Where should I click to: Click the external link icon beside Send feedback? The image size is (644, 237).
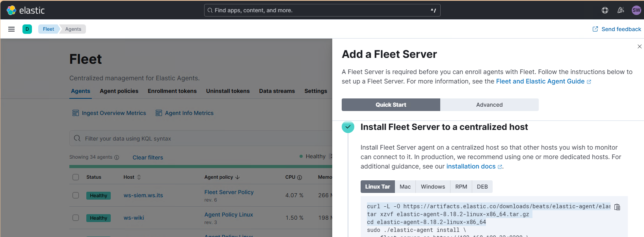click(x=595, y=29)
